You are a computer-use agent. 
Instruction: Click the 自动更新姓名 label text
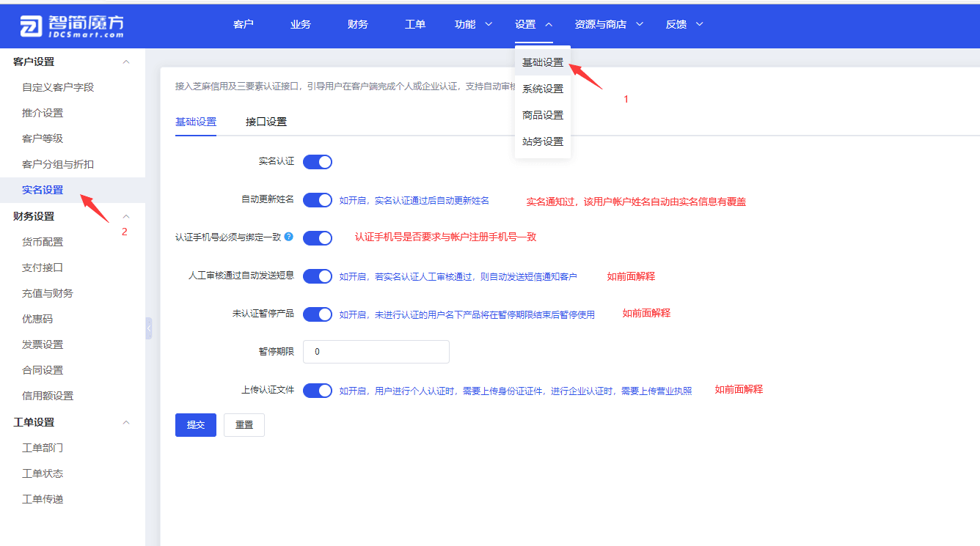tap(268, 199)
